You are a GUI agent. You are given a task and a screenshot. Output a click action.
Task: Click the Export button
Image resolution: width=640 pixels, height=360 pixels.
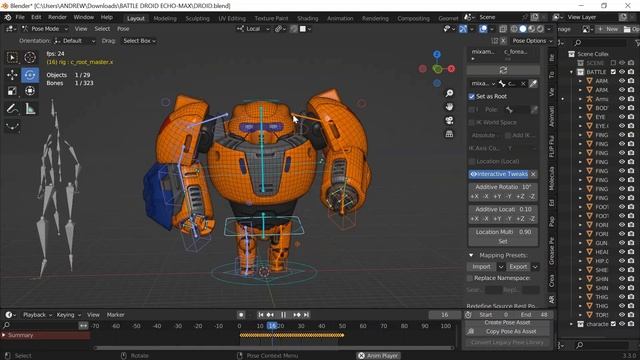[518, 267]
